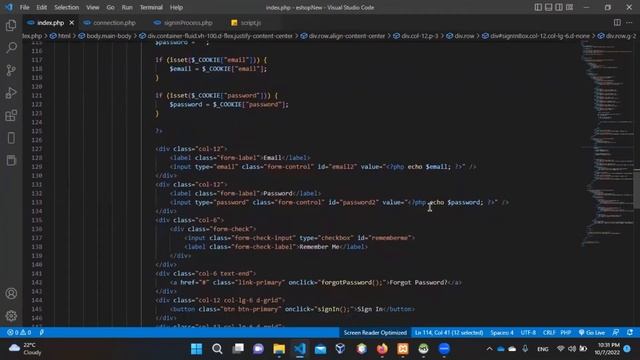Open the Help menu

coord(176,7)
